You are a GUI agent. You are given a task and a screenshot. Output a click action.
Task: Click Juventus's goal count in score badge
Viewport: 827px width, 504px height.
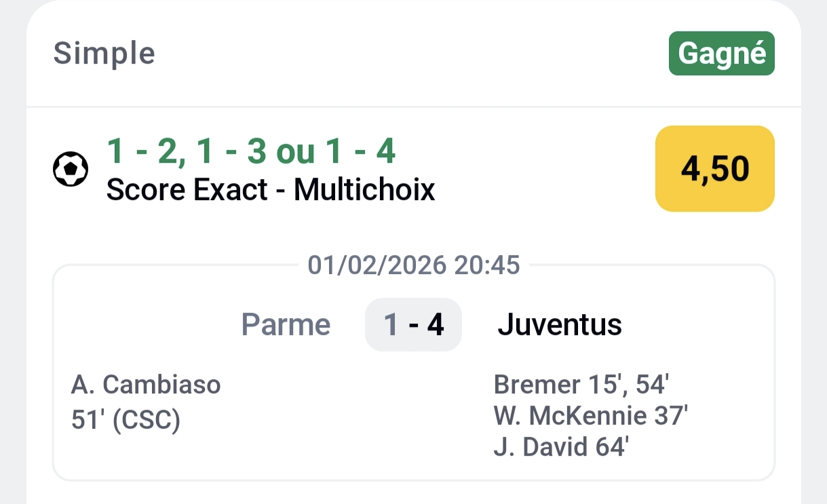click(436, 325)
